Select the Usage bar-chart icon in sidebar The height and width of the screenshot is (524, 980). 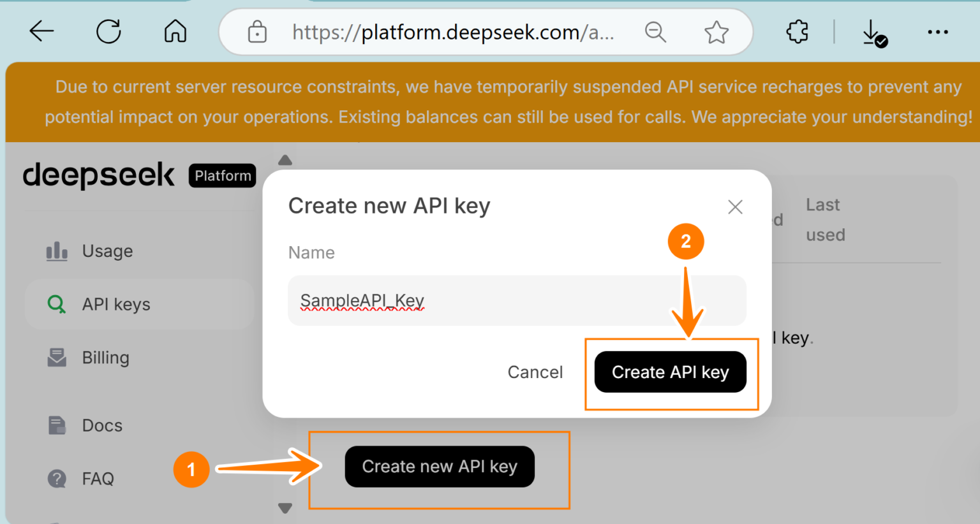point(56,251)
